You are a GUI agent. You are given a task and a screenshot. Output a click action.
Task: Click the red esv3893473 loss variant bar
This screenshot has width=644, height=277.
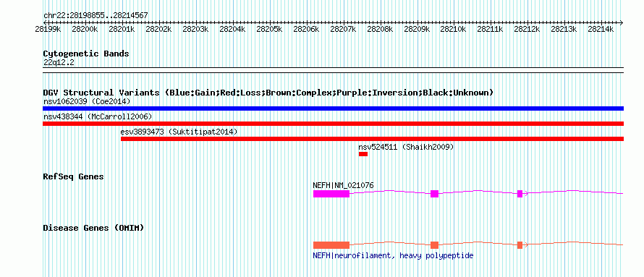pos(372,139)
